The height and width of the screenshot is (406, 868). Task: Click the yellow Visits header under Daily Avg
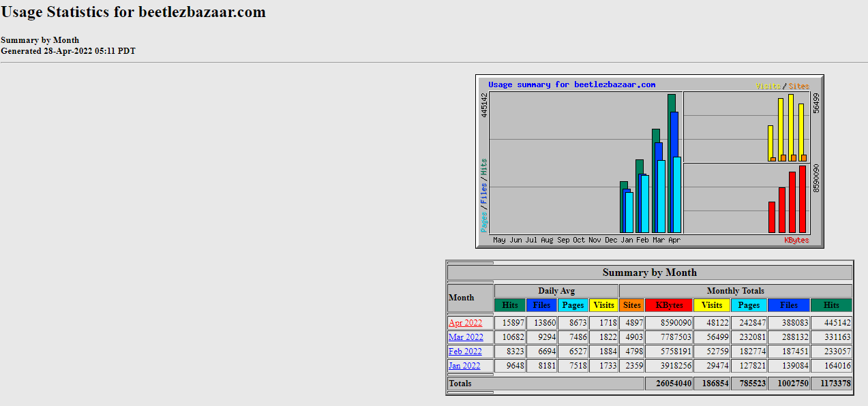pyautogui.click(x=603, y=305)
